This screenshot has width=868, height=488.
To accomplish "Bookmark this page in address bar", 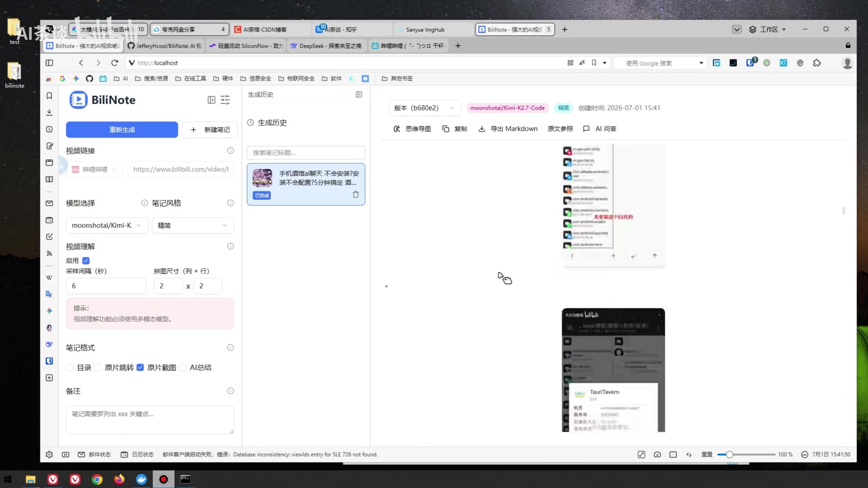I will [x=594, y=63].
